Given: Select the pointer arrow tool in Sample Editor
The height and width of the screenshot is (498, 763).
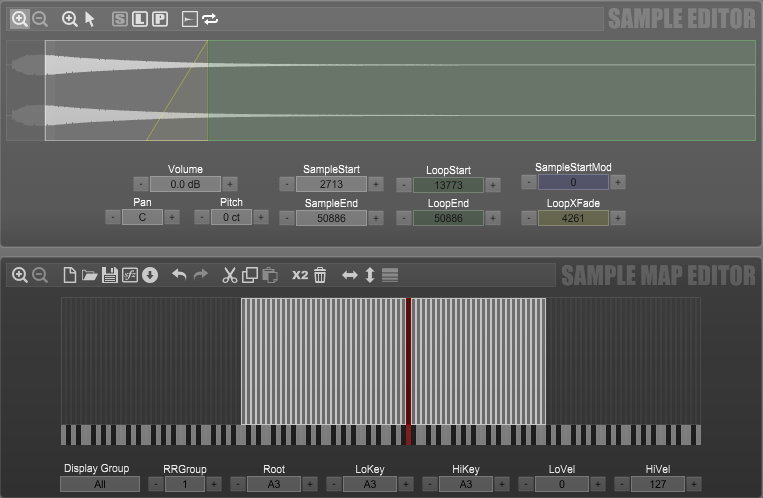Looking at the screenshot, I should point(90,19).
